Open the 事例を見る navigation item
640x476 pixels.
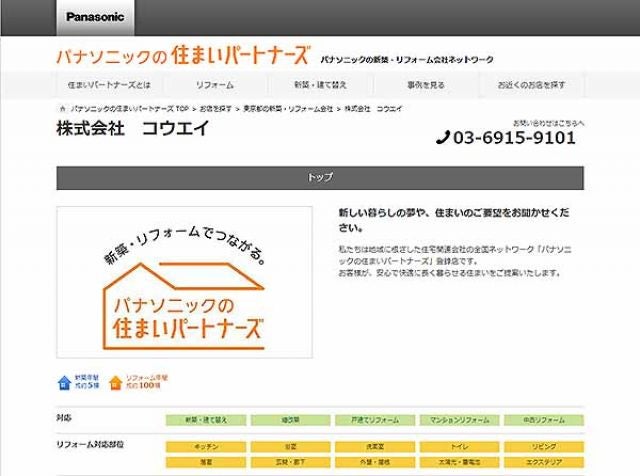pos(425,85)
